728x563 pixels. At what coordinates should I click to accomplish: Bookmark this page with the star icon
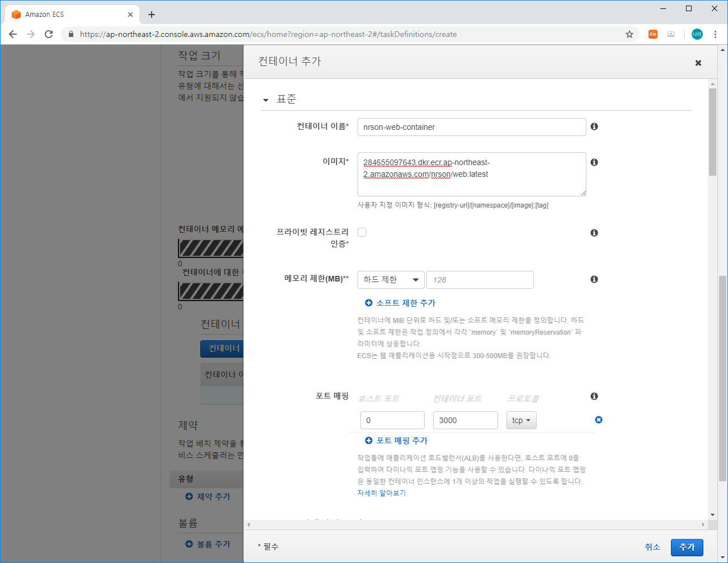(630, 34)
